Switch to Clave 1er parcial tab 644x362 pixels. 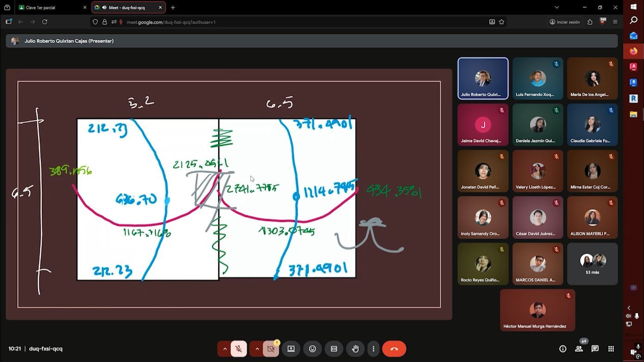tap(51, 7)
